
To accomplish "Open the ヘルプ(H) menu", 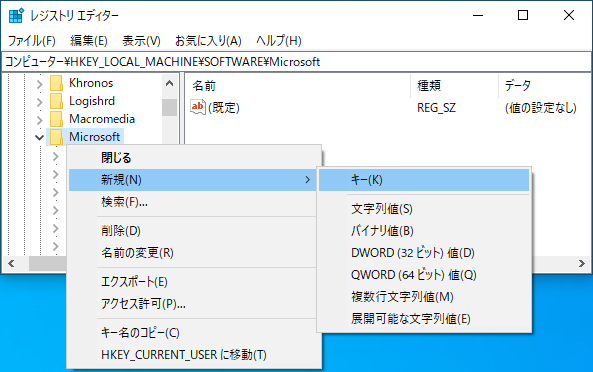I will [279, 40].
